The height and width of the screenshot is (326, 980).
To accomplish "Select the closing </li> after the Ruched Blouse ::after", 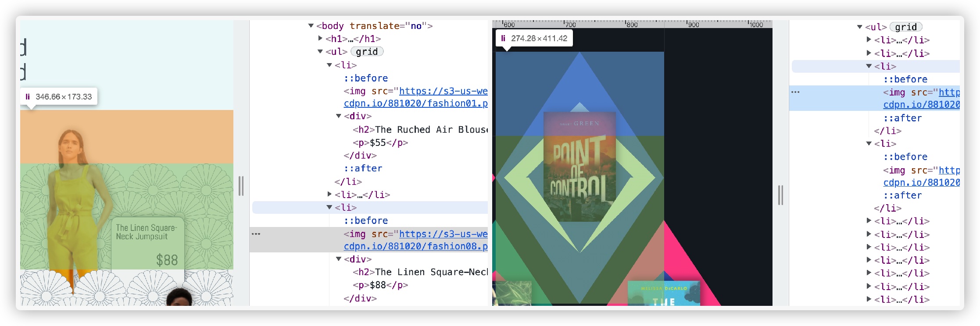I will (348, 181).
